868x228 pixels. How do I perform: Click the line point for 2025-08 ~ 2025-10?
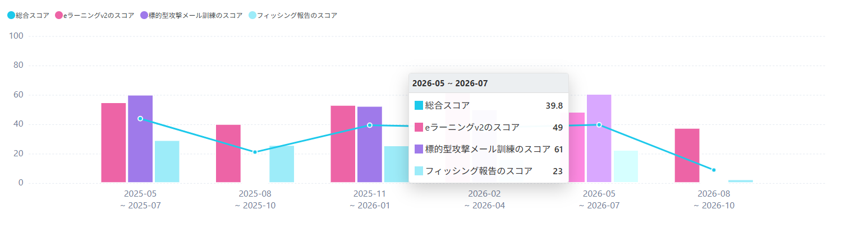tap(255, 152)
